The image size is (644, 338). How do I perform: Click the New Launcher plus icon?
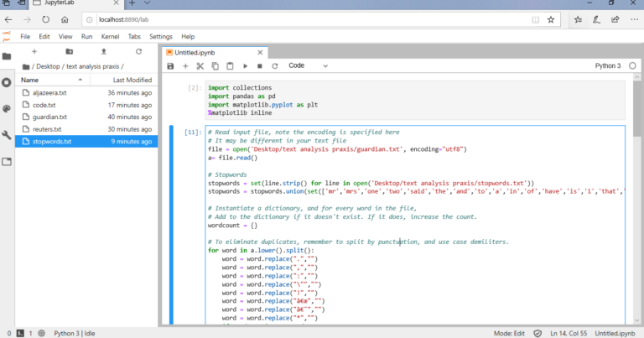tap(34, 51)
